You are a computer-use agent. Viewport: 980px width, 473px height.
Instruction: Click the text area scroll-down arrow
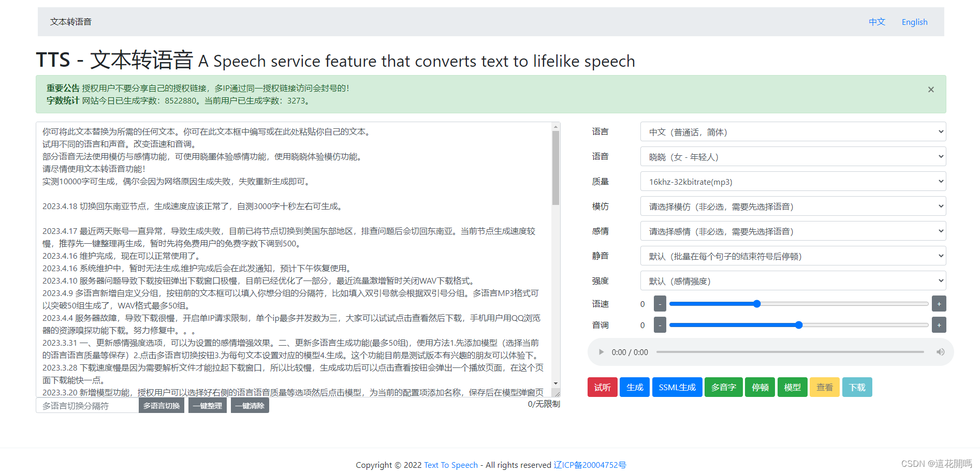[555, 383]
